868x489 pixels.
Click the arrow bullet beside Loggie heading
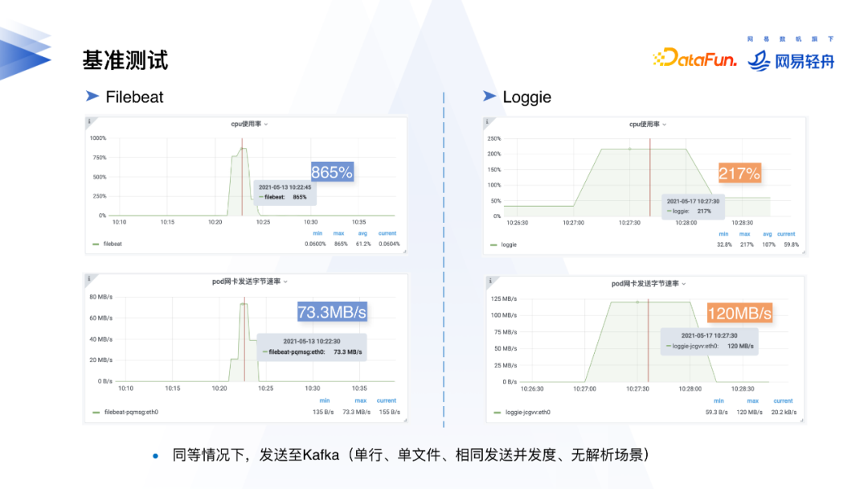[x=489, y=97]
